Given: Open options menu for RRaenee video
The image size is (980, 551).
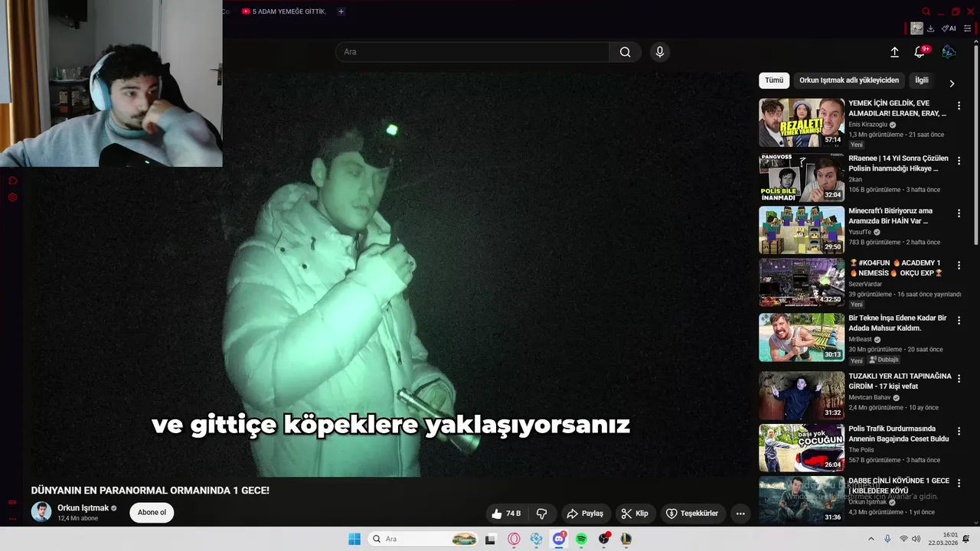Looking at the screenshot, I should (959, 161).
